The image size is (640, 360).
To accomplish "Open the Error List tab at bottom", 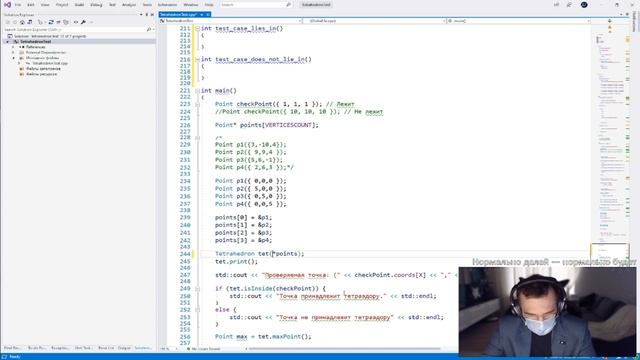I will (x=106, y=348).
